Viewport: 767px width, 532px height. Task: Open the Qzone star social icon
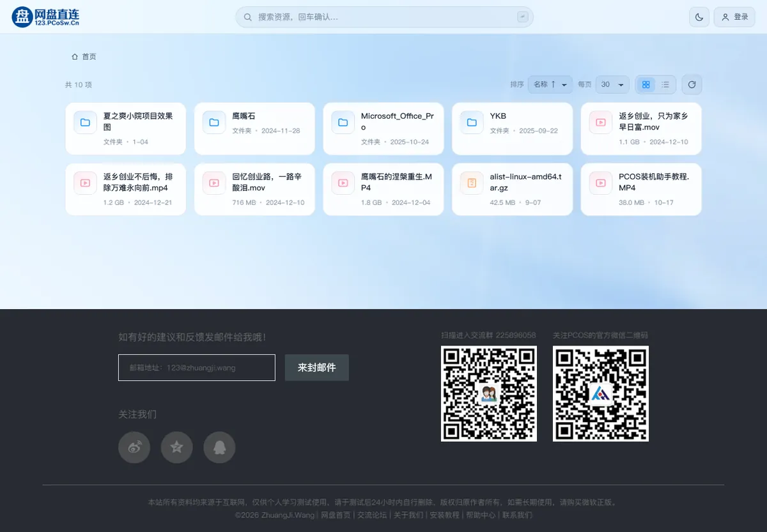click(177, 447)
